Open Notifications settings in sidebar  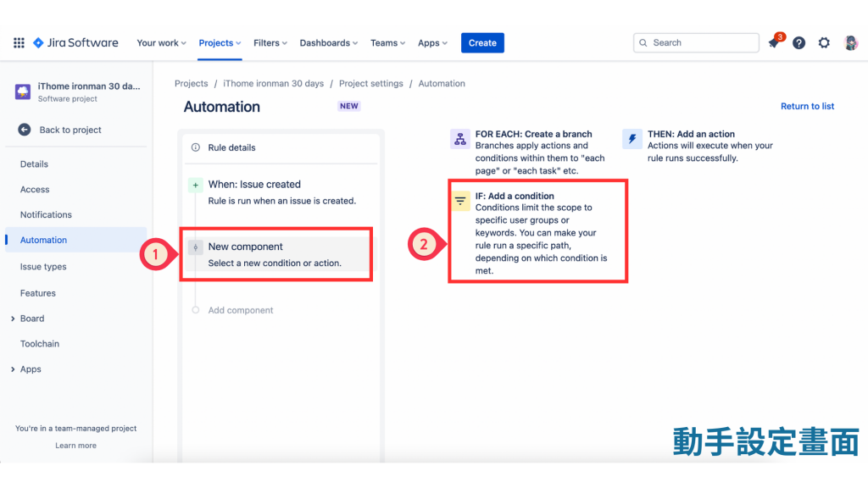(x=46, y=214)
